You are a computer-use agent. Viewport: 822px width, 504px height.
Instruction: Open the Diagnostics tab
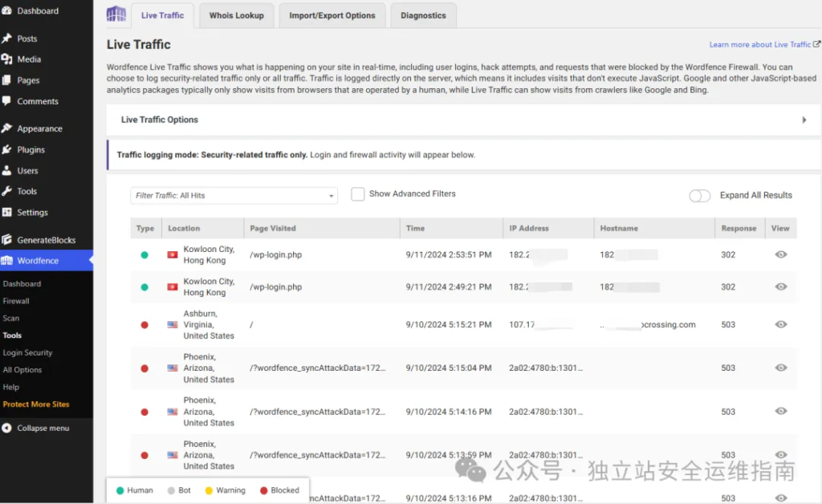[x=423, y=15]
